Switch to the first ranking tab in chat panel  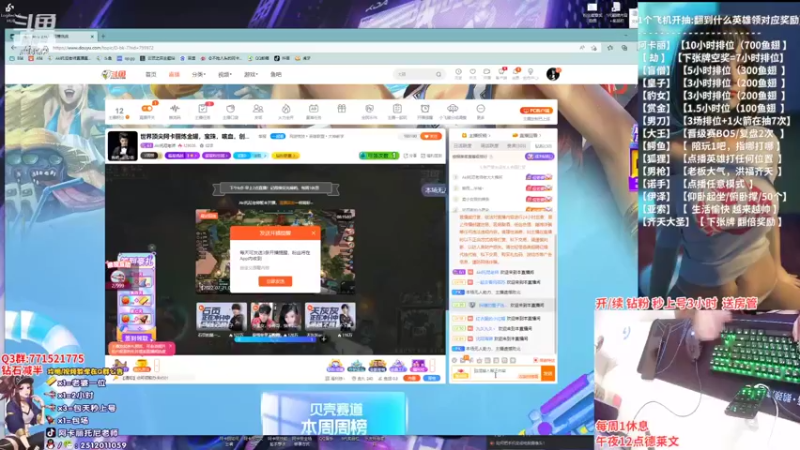(x=463, y=146)
